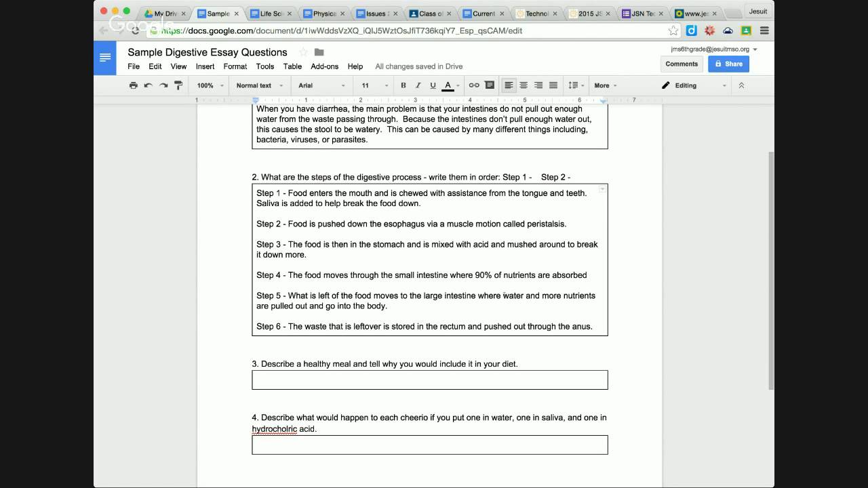
Task: Click the browser address bar URL
Action: (x=342, y=30)
